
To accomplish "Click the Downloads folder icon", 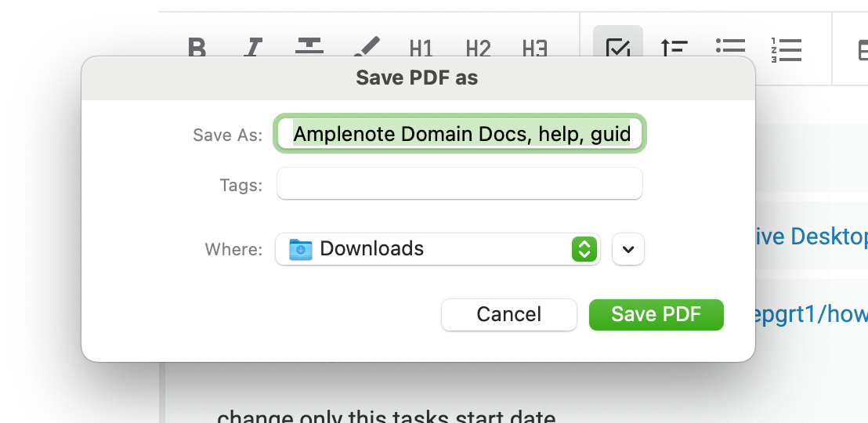I will [x=301, y=249].
